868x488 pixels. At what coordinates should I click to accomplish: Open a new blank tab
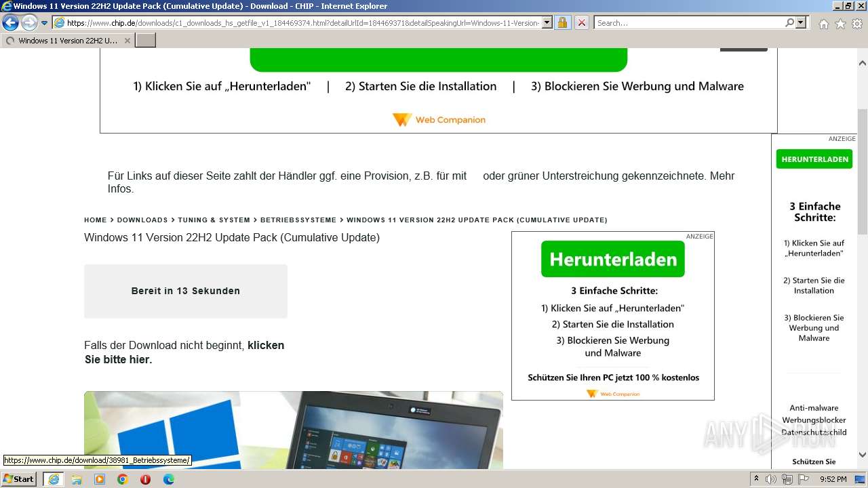point(146,41)
